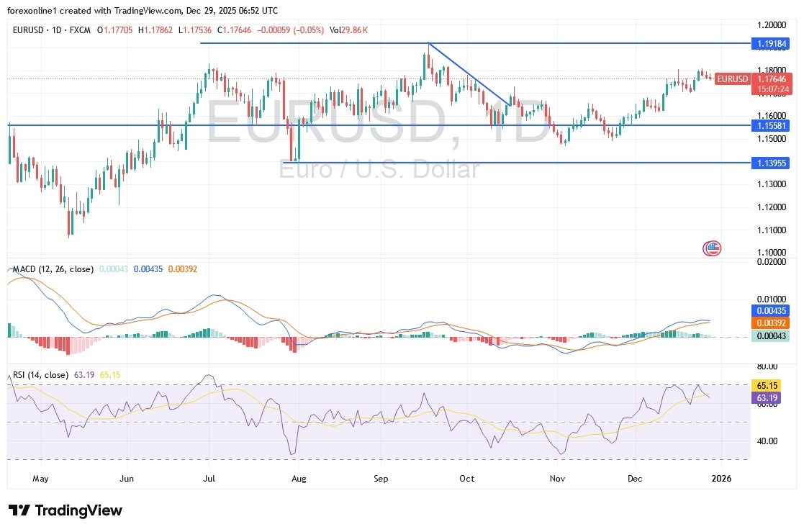Select the 1.15581 support price label

coord(771,125)
